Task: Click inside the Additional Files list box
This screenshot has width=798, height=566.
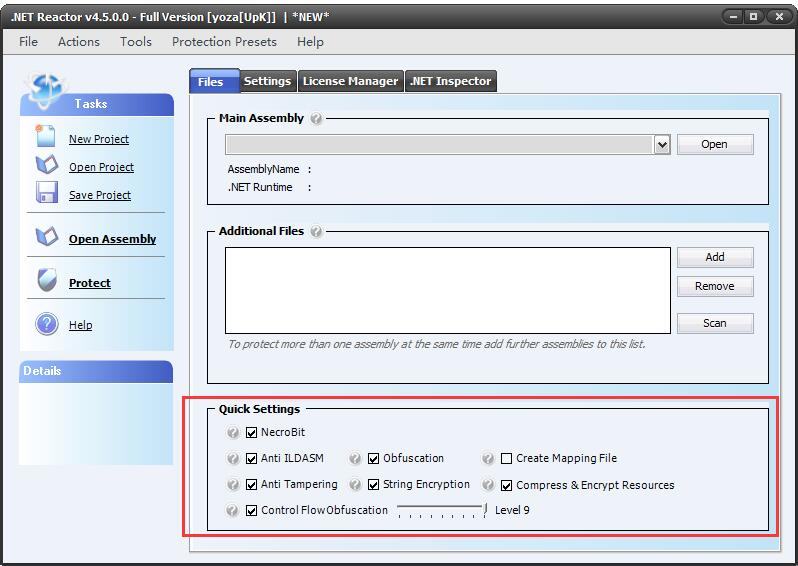Action: [448, 291]
